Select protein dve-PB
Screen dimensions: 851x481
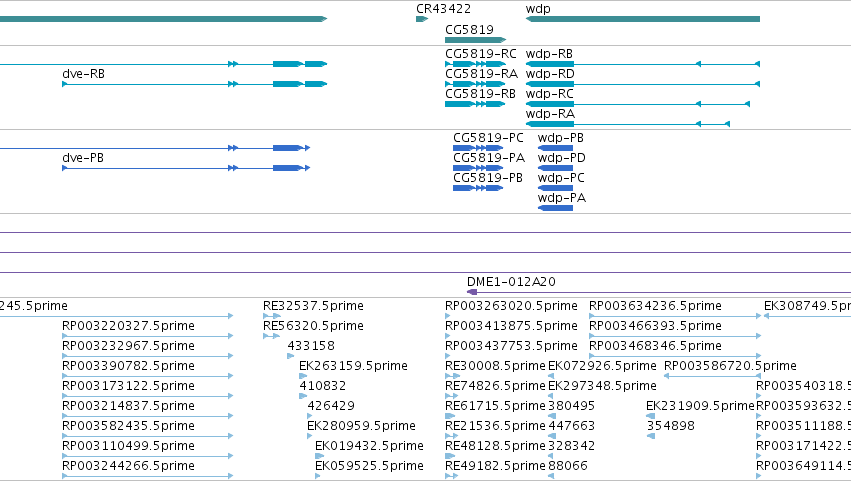[x=83, y=158]
